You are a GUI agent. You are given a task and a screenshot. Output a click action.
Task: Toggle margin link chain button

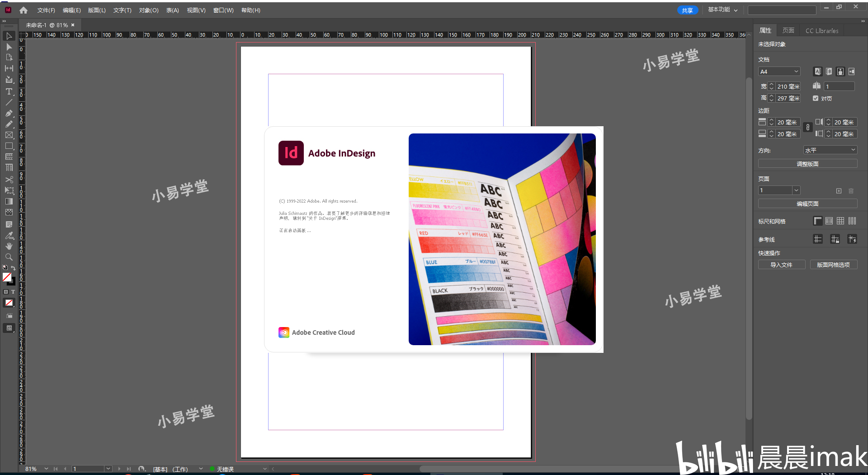coord(808,128)
